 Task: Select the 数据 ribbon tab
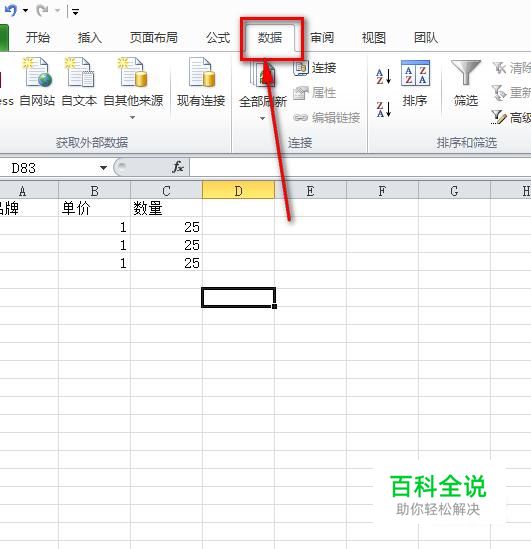(x=270, y=38)
